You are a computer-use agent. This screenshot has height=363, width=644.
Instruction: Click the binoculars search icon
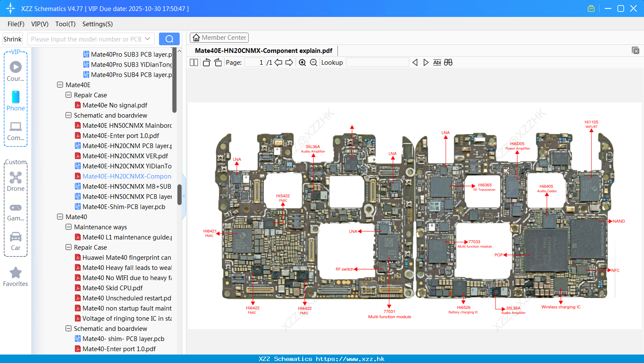448,62
